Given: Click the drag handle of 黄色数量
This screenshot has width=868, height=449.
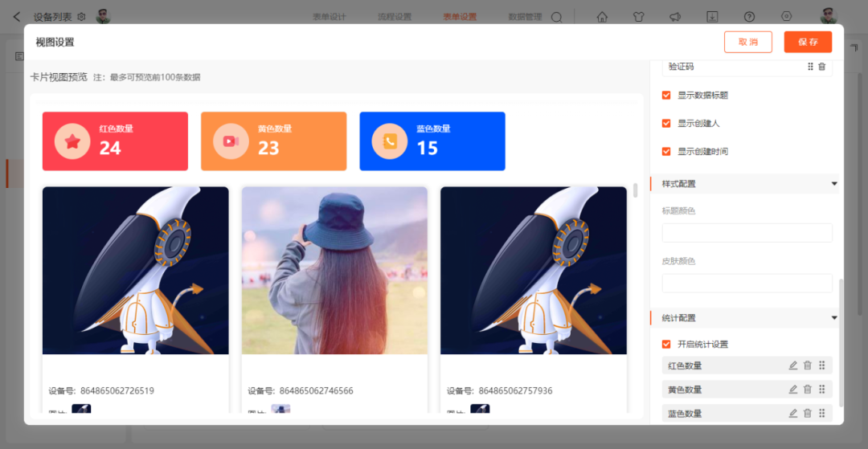Looking at the screenshot, I should pos(822,390).
